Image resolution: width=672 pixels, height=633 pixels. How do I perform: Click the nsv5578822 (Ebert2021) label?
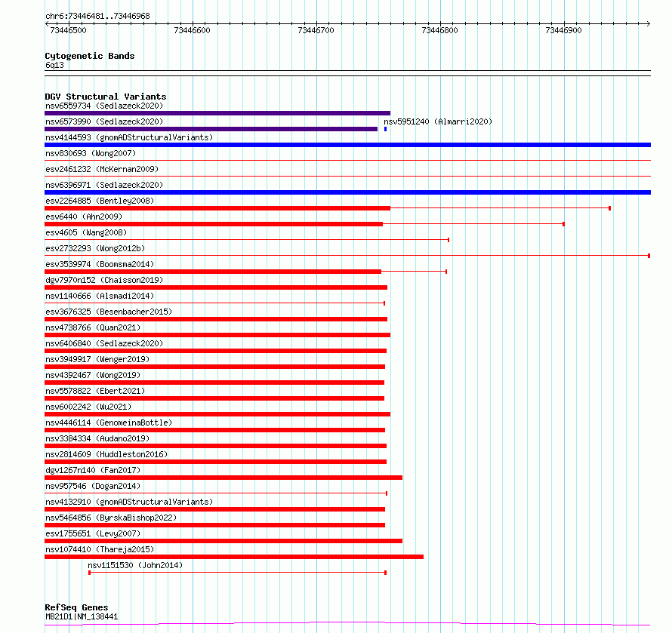95,391
